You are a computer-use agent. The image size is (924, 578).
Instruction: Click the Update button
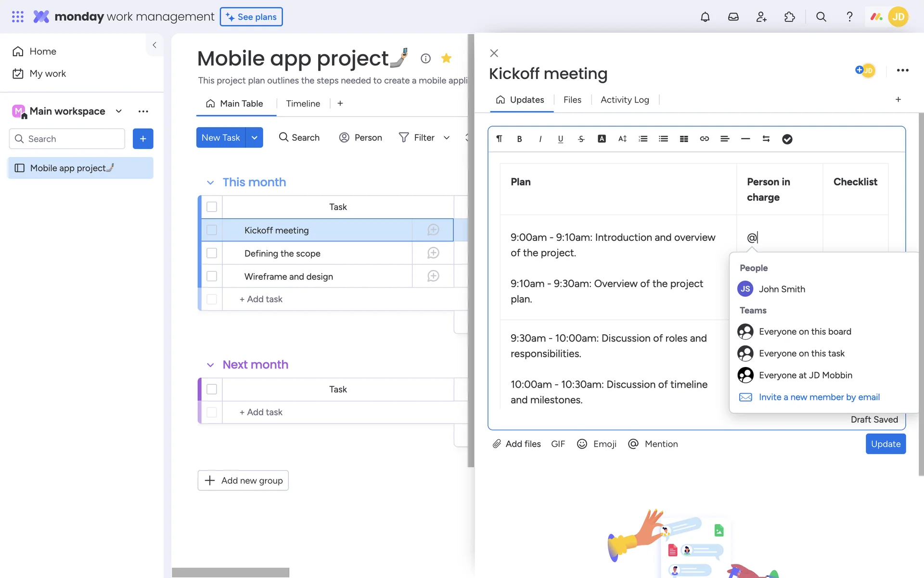click(x=885, y=444)
